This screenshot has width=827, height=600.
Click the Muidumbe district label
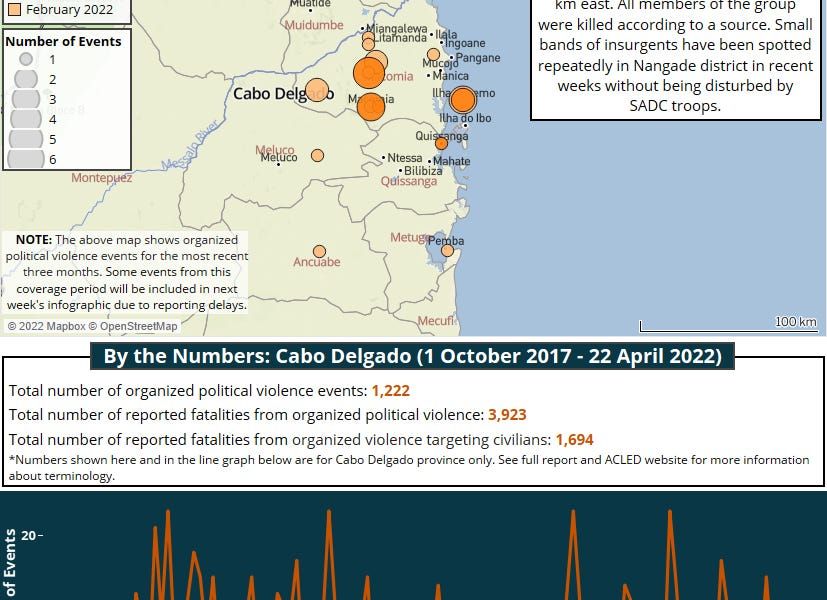(x=314, y=25)
